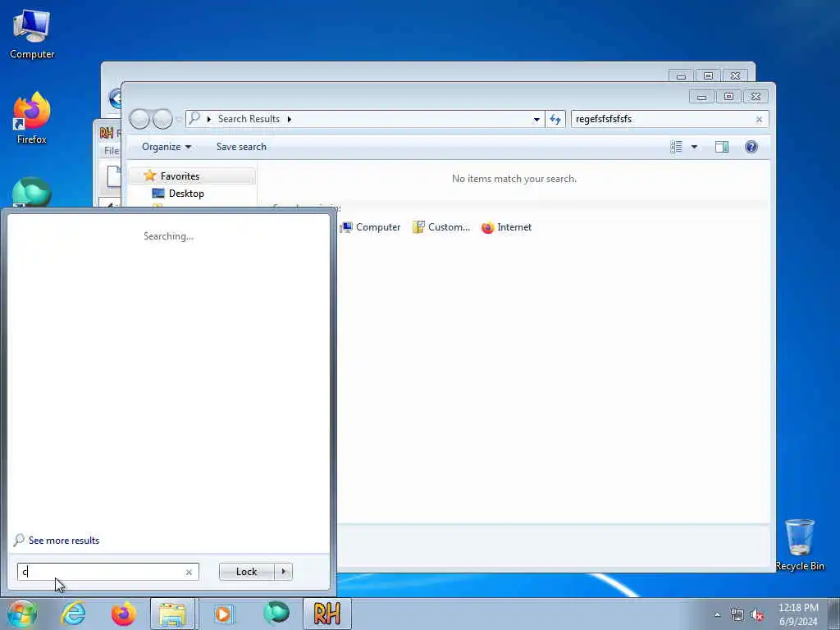Clear the Start menu search text

[x=189, y=572]
